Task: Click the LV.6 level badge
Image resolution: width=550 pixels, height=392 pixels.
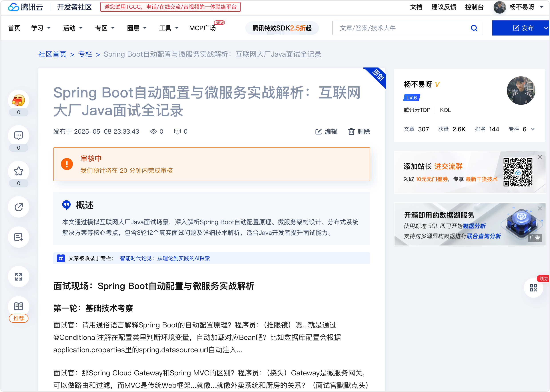Action: coord(412,98)
